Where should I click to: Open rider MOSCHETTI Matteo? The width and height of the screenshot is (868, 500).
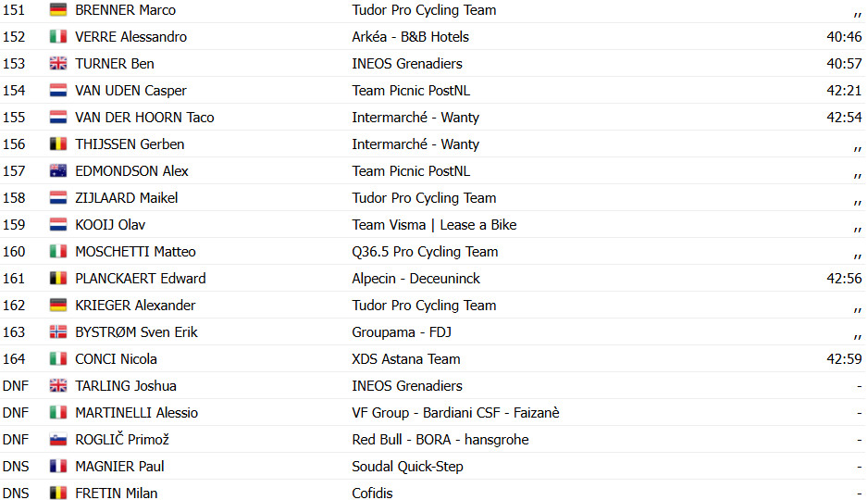pyautogui.click(x=136, y=251)
